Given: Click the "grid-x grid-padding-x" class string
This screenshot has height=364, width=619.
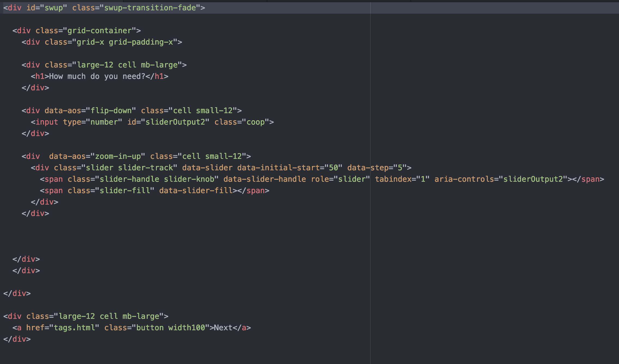Looking at the screenshot, I should [x=125, y=42].
